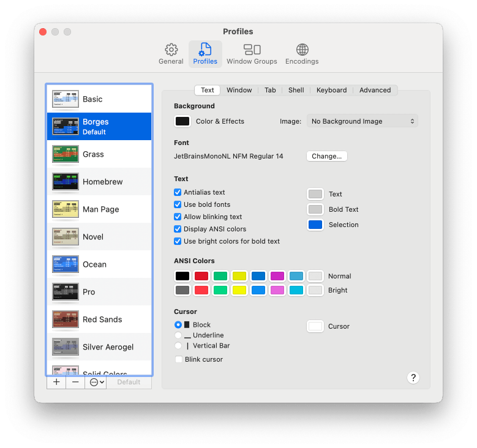Choose the Ocean profile in the list
Viewport: 477px width, 448px height.
tap(94, 264)
